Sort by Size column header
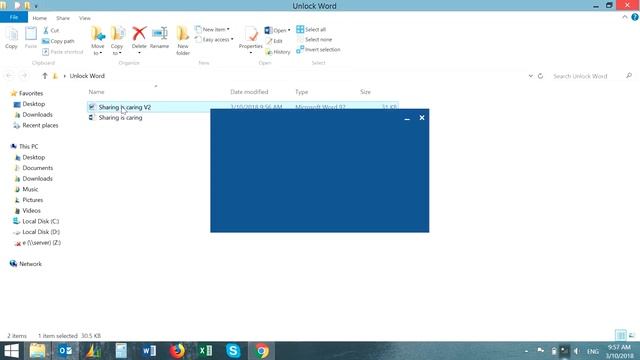 coord(365,92)
